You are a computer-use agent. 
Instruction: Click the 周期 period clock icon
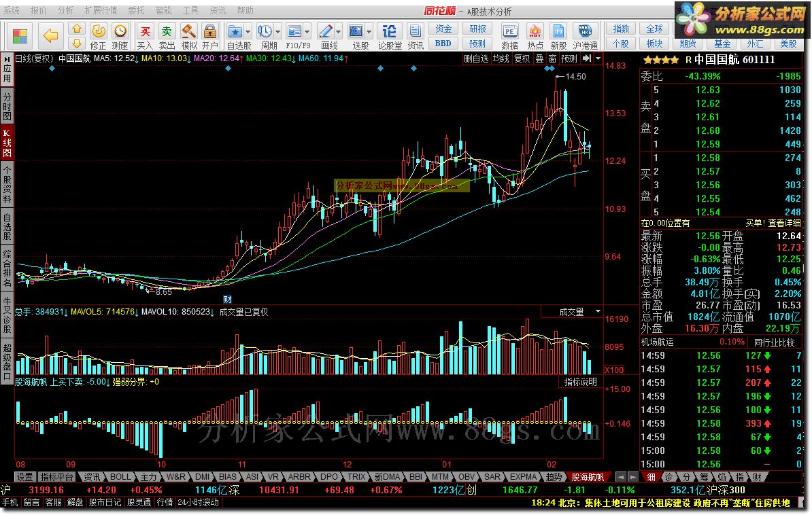[265, 31]
